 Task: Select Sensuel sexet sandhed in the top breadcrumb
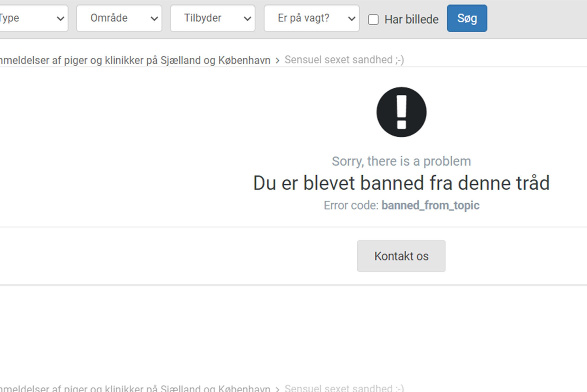(x=344, y=60)
